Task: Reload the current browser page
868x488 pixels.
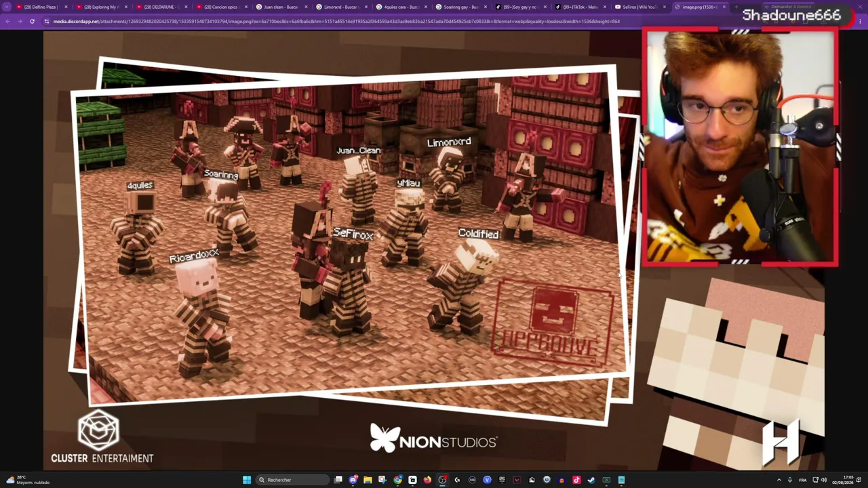Action: point(32,21)
